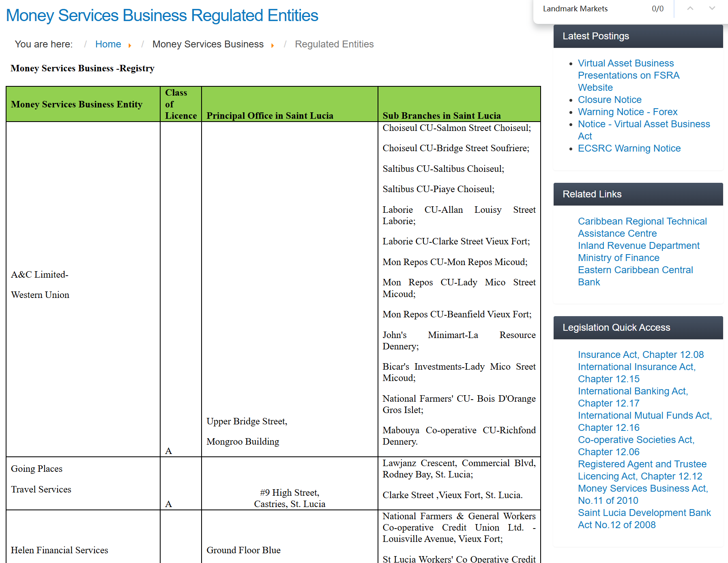Click the 'Legislation Quick Access' panel header
Image resolution: width=728 pixels, height=563 pixels.
point(638,328)
